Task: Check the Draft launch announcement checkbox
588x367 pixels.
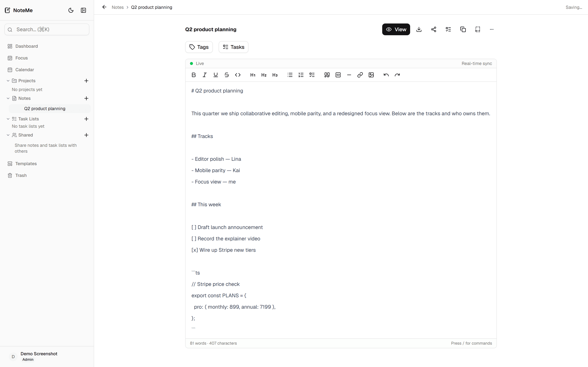Action: (194, 227)
